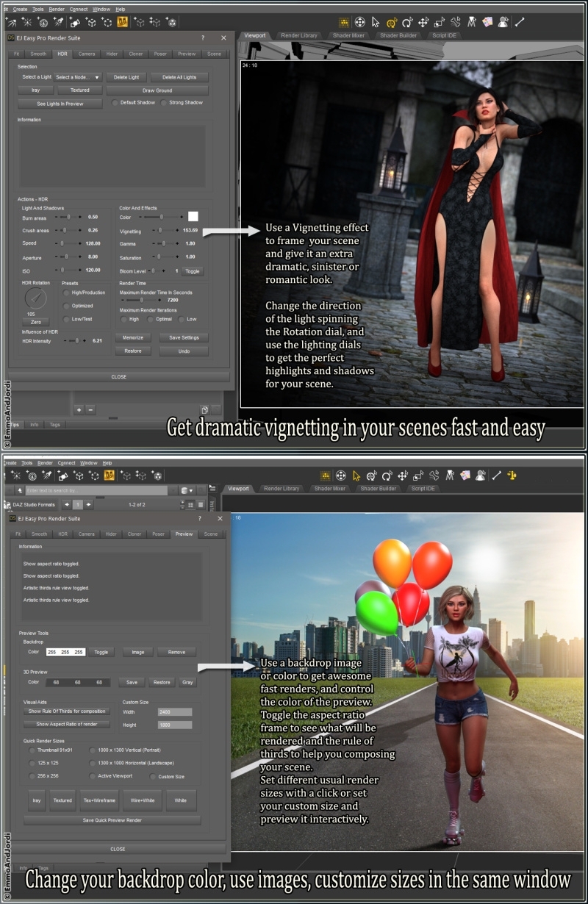Click the highlighted yellow icon in upper left toolbar
Viewport: 588px width, 904px height.
(x=123, y=22)
